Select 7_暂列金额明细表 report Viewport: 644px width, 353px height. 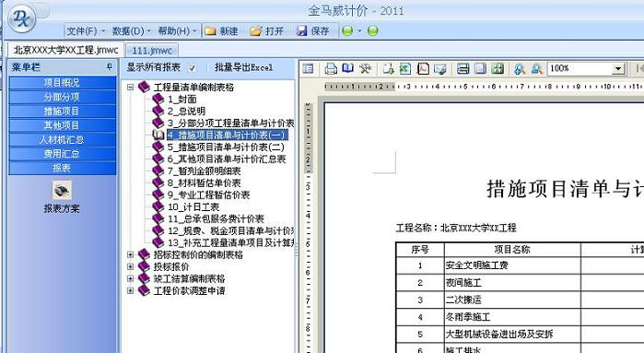(x=205, y=171)
